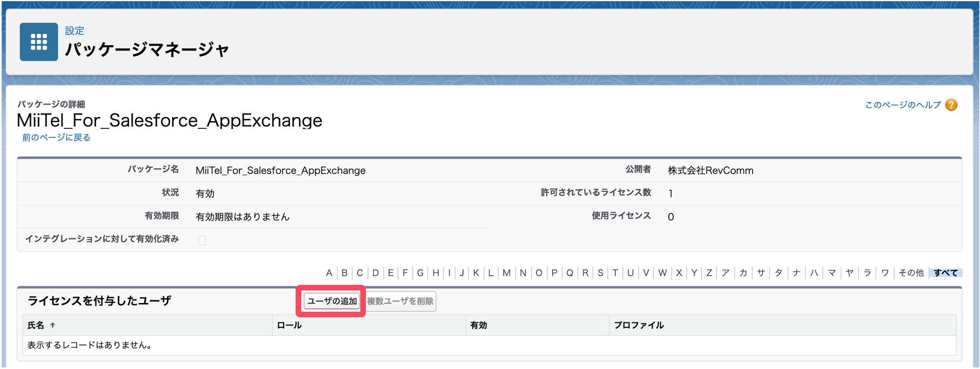The height and width of the screenshot is (369, 980).
Task: Filter users by letter F
Action: coord(405,273)
